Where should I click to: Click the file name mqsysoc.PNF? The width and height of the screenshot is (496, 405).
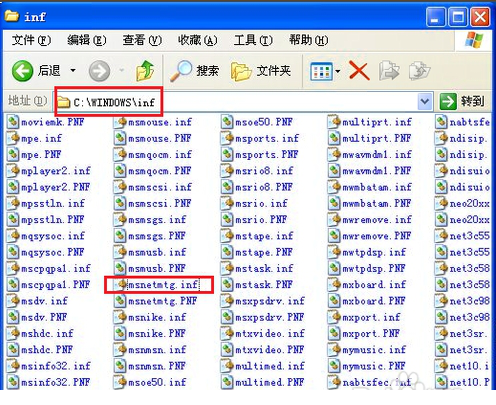point(52,252)
